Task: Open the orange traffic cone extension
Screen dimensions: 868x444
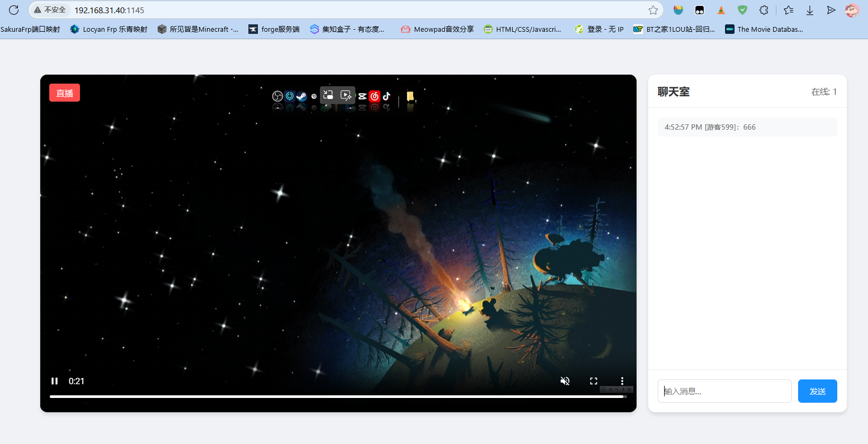Action: [x=721, y=10]
